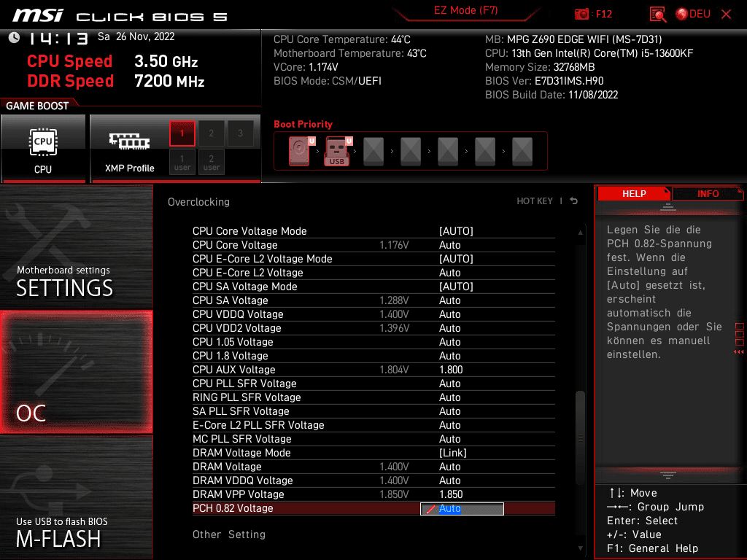Edit the CPU AUX Voltage 1.800 value

click(451, 370)
